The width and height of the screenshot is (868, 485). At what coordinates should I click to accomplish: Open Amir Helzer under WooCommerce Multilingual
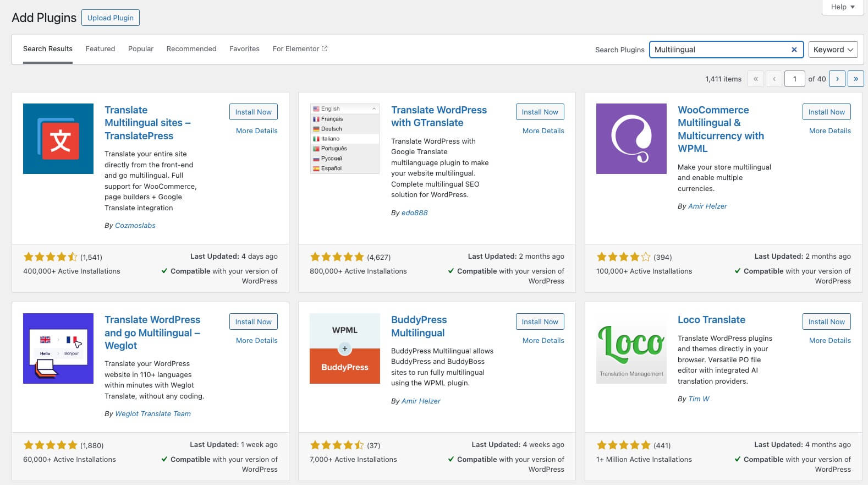click(x=707, y=206)
